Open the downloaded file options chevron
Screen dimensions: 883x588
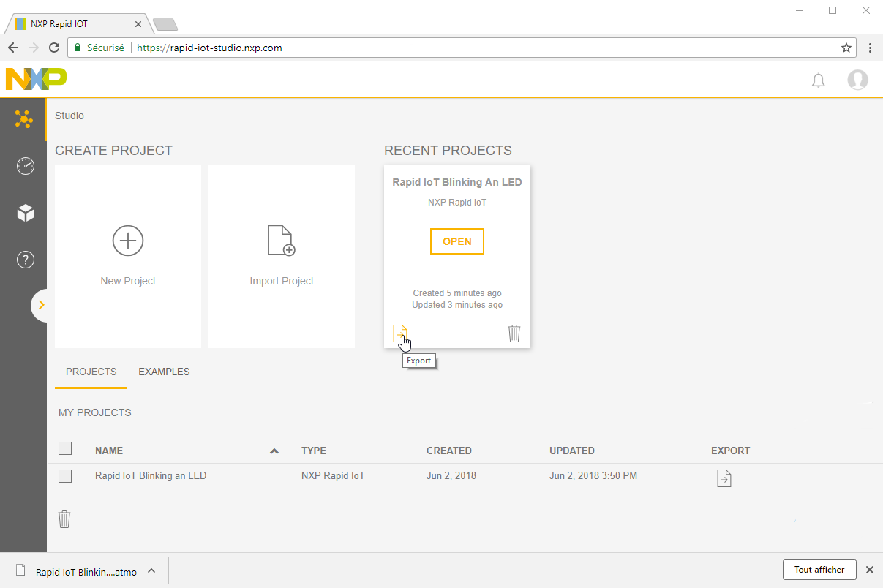[x=151, y=570]
